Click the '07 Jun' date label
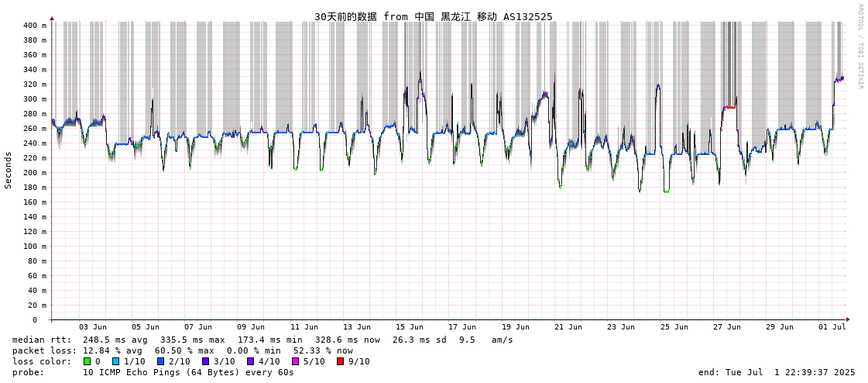 pos(198,327)
